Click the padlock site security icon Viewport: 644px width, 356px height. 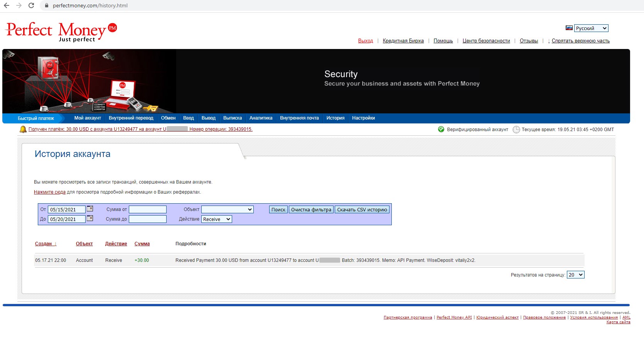tap(46, 5)
